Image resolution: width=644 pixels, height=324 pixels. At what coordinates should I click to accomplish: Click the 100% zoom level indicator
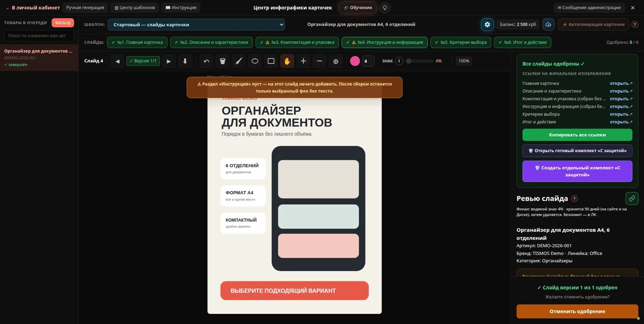pyautogui.click(x=464, y=61)
